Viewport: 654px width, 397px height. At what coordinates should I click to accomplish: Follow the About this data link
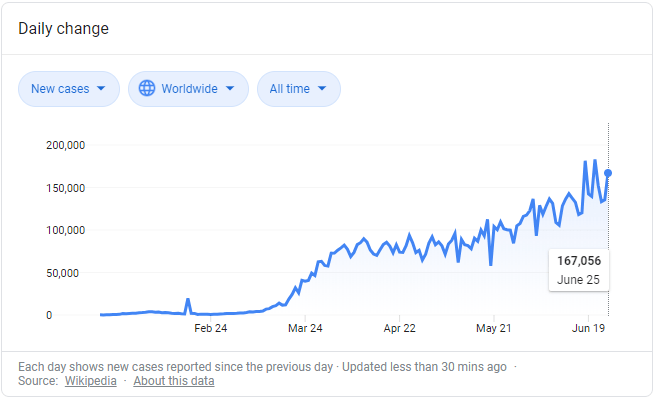(174, 381)
